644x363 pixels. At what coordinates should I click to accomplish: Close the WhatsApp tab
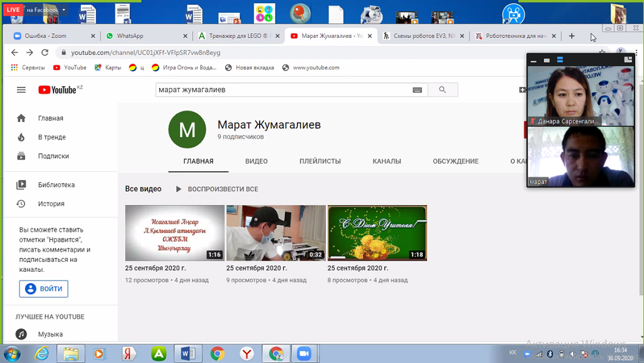pos(186,36)
